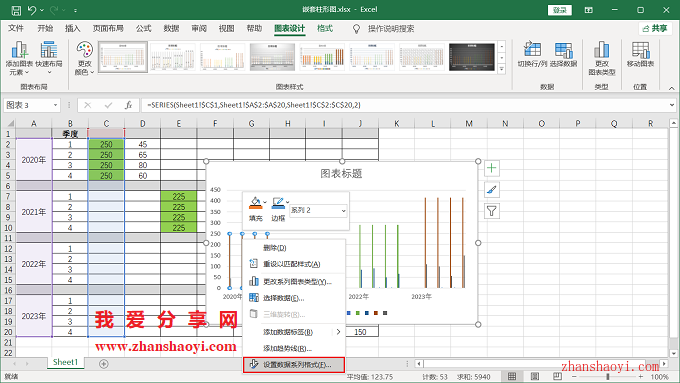Expand Add Data Labels (添加数据标签) submenu arrow
Viewport: 680px width, 383px height.
(338, 332)
